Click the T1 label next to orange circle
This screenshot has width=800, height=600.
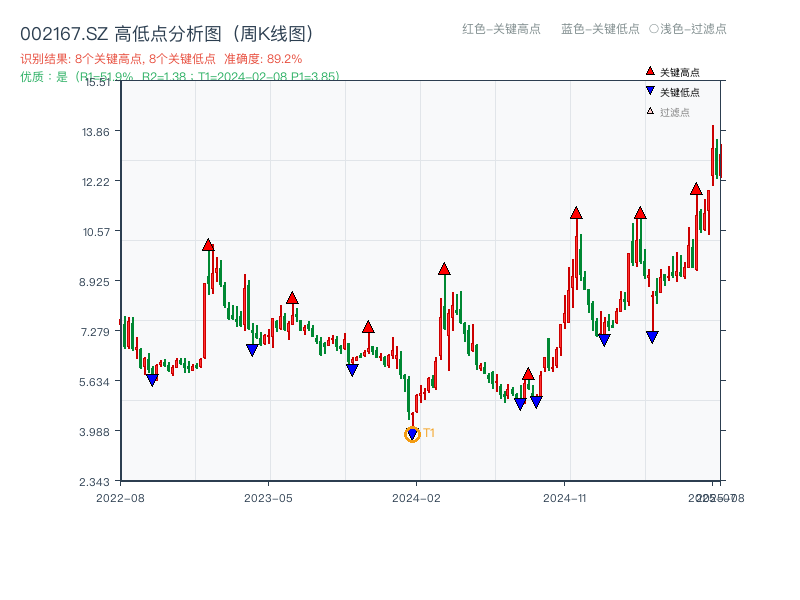pos(429,432)
